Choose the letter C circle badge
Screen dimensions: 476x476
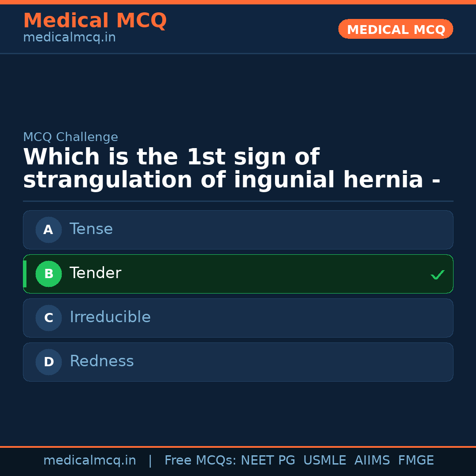[48, 318]
